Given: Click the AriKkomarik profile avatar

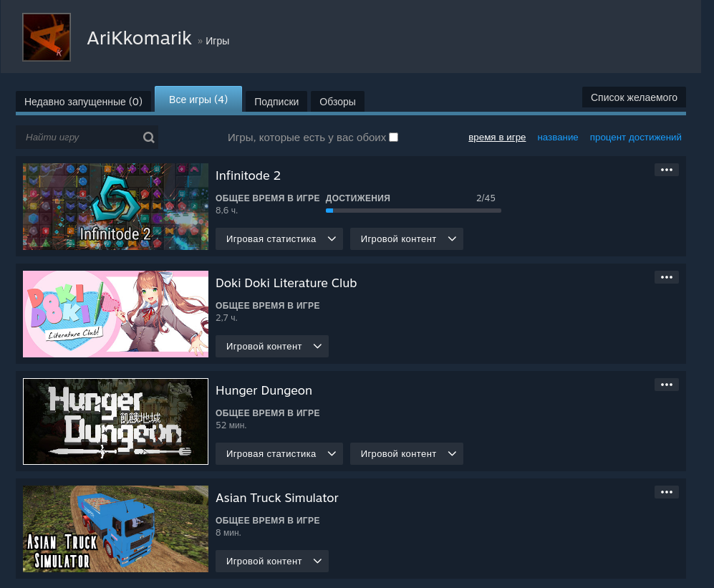Looking at the screenshot, I should [47, 37].
